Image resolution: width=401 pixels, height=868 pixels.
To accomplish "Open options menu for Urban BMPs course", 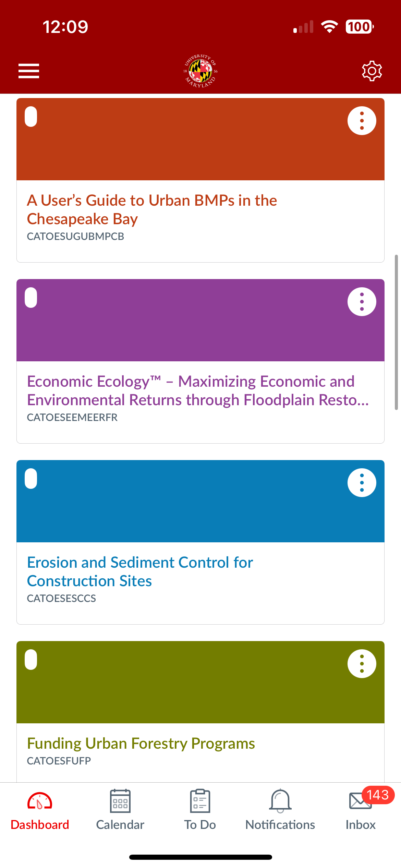I will (x=362, y=121).
